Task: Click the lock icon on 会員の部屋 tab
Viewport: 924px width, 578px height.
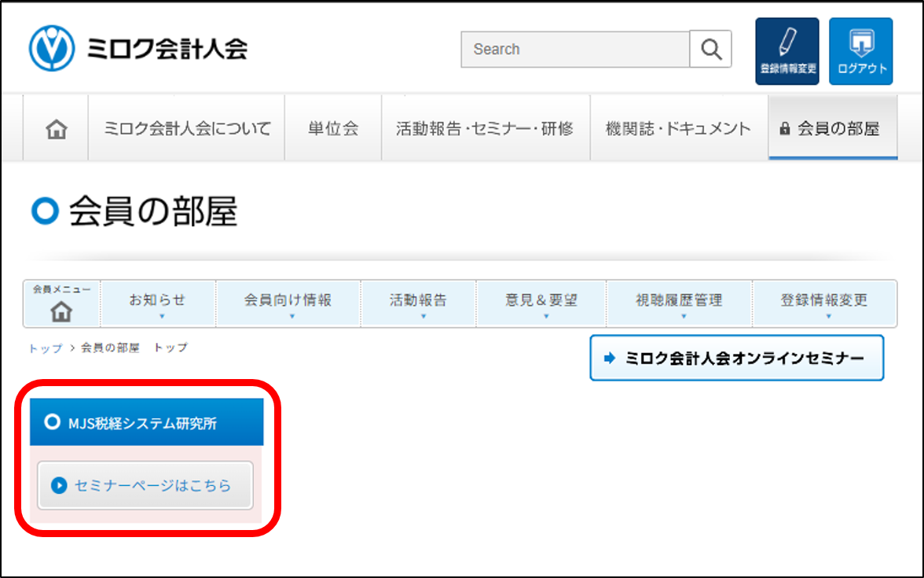Action: [x=784, y=129]
